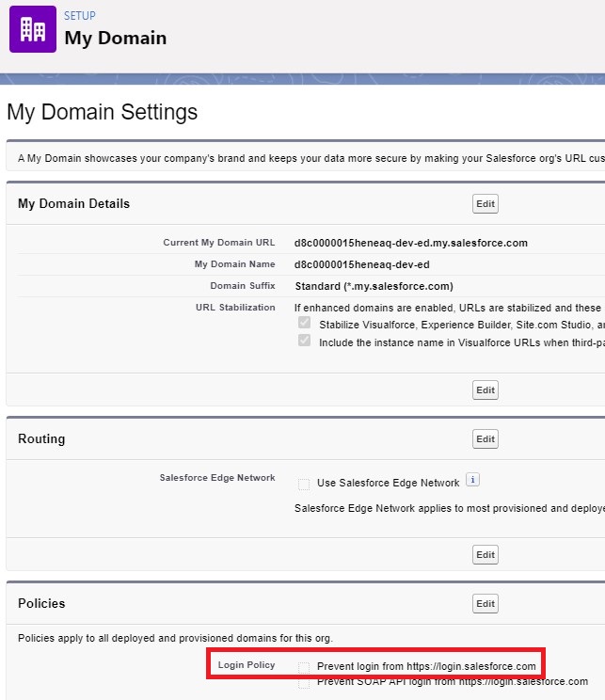Click 'Policies apply to all deployed' description text
The width and height of the screenshot is (605, 700).
click(175, 638)
